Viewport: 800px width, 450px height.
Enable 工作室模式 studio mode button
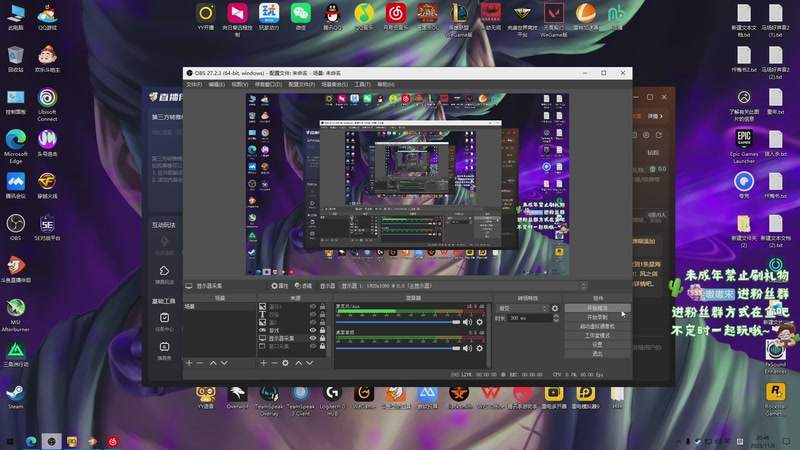(x=597, y=336)
